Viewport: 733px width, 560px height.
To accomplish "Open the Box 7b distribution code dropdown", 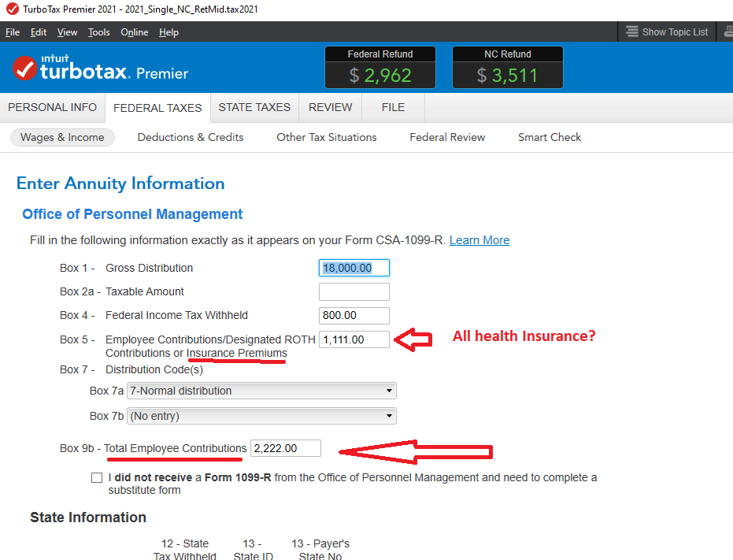I will coord(261,416).
